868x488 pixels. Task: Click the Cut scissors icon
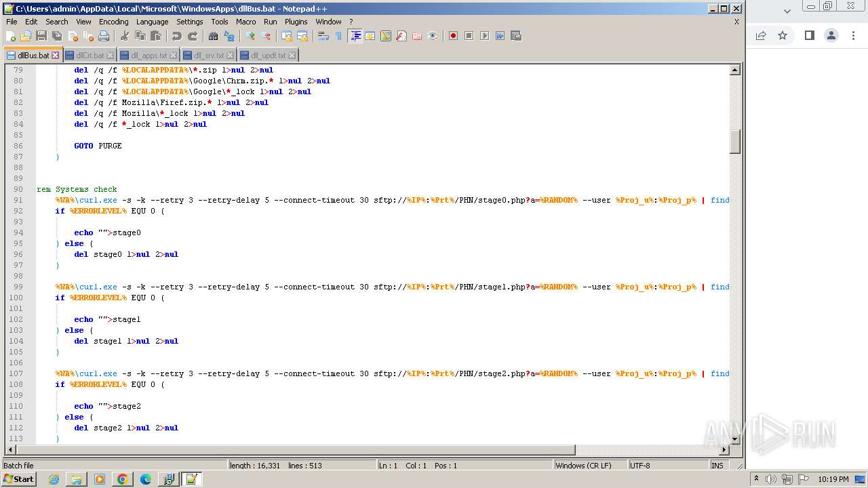click(x=125, y=36)
